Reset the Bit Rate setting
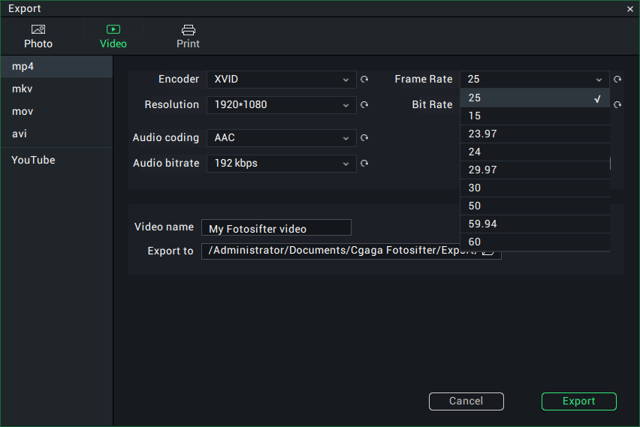This screenshot has height=427, width=640. (617, 105)
